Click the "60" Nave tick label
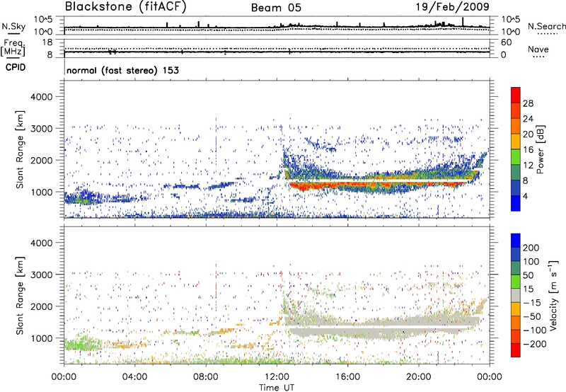566x392 pixels. point(506,42)
